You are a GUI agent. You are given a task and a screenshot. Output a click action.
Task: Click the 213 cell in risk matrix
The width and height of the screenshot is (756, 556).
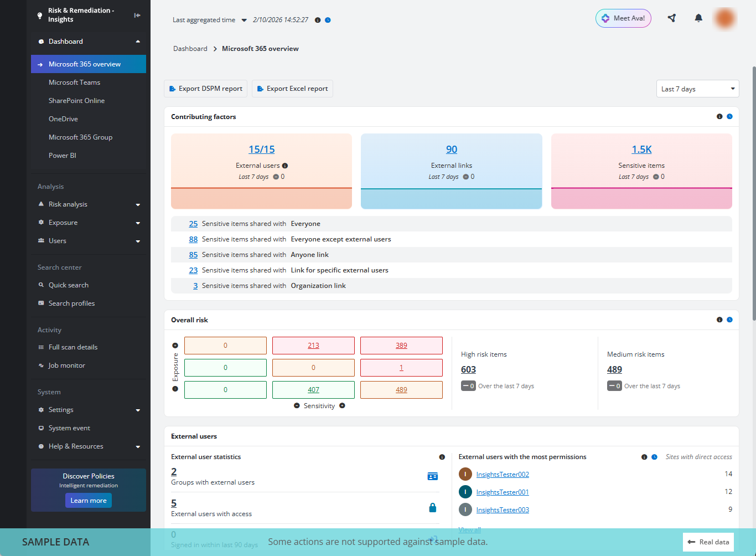313,346
